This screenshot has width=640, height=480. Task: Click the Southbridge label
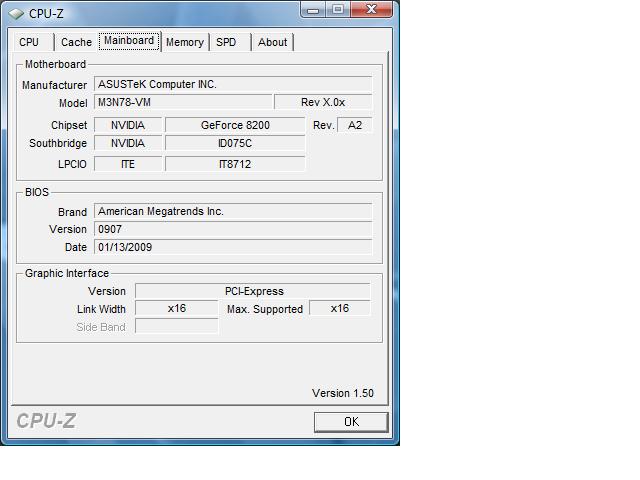coord(58,143)
